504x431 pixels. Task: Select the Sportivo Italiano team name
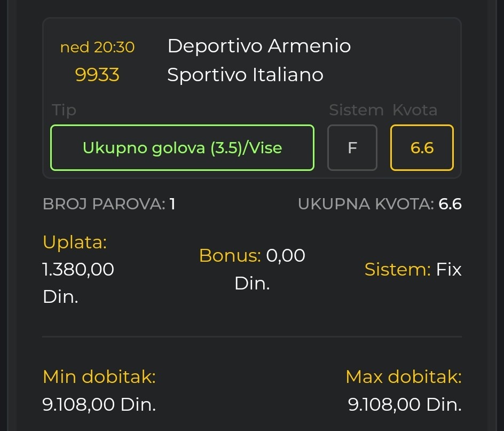click(245, 75)
